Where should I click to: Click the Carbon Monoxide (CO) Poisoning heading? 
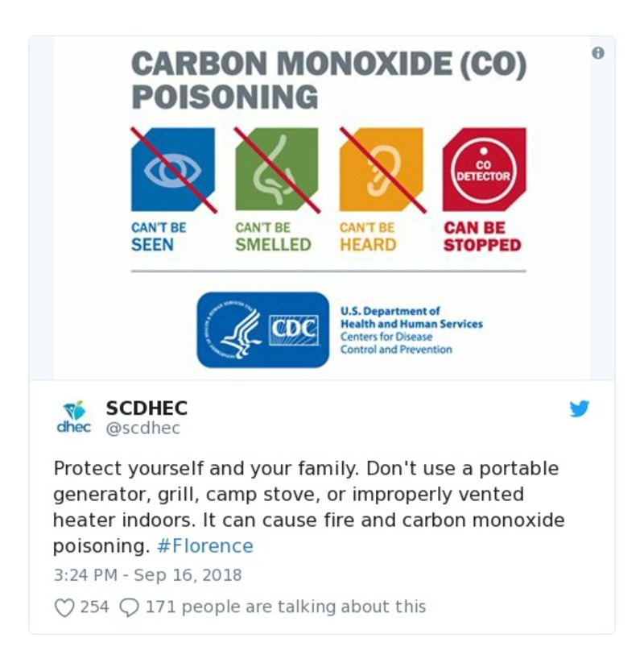click(328, 81)
